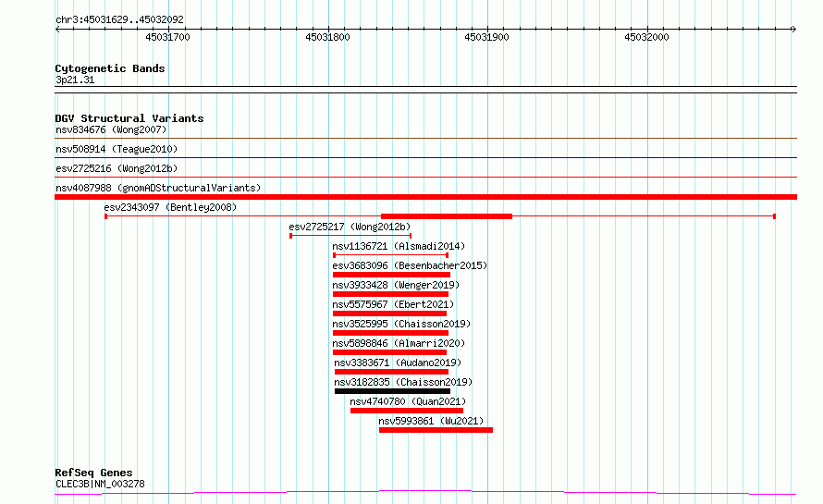Click the esv2725217 (Wong2012b) variant label
Screen dimensions: 823x504
pos(350,227)
